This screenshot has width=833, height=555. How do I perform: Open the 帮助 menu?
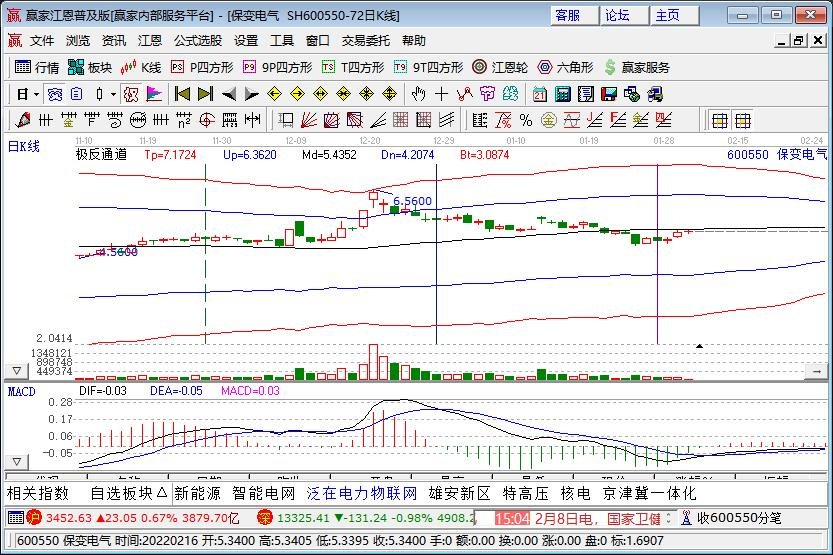point(414,40)
